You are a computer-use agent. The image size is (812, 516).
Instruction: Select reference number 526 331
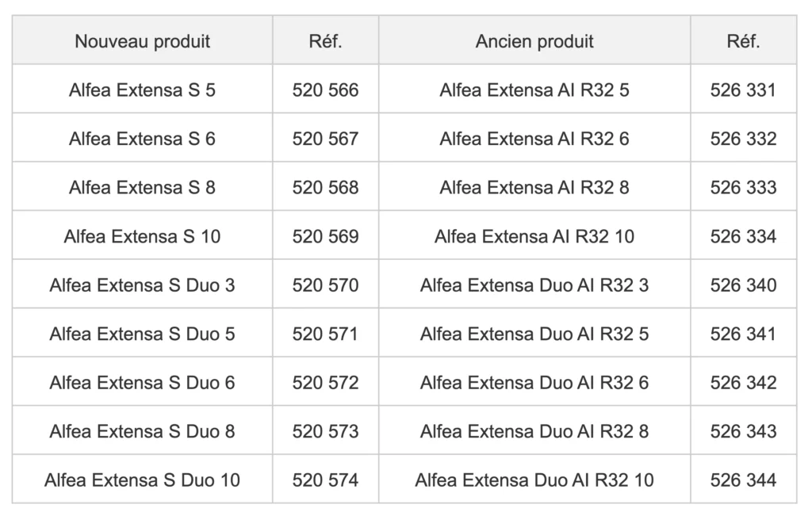pos(743,90)
